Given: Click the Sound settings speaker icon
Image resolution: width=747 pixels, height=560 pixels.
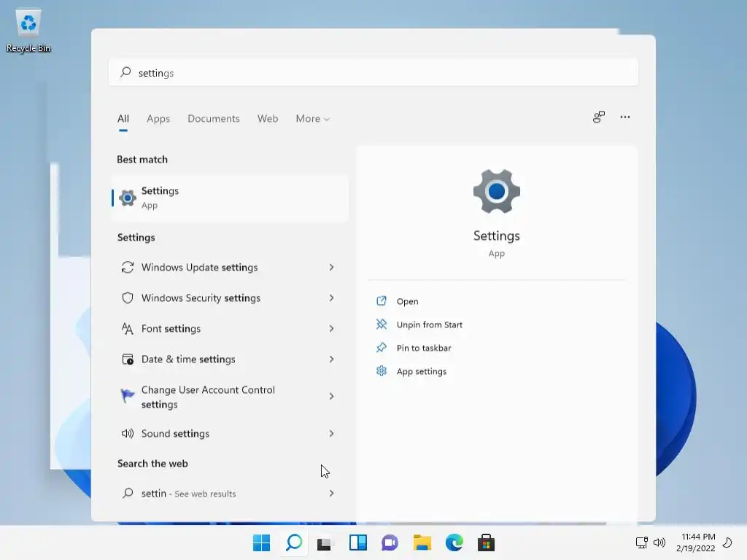Looking at the screenshot, I should (x=127, y=433).
